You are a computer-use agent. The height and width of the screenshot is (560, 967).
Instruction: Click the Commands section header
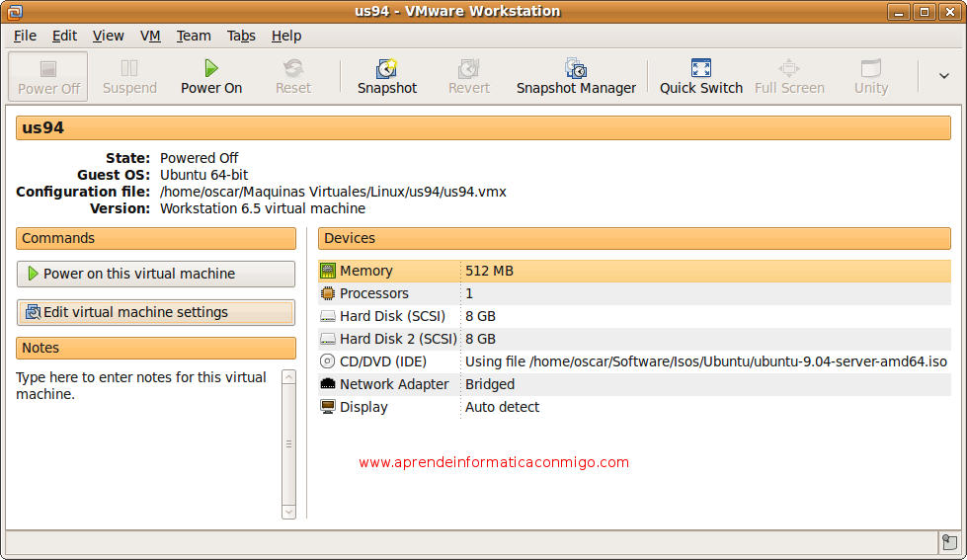(x=156, y=238)
